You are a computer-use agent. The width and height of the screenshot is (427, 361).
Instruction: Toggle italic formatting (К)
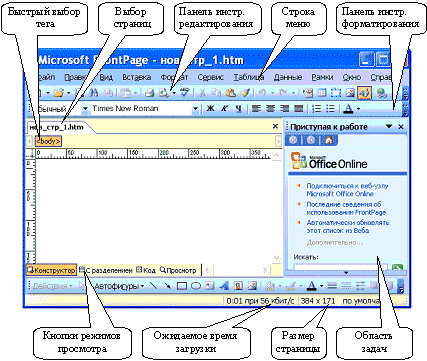pyautogui.click(x=225, y=108)
